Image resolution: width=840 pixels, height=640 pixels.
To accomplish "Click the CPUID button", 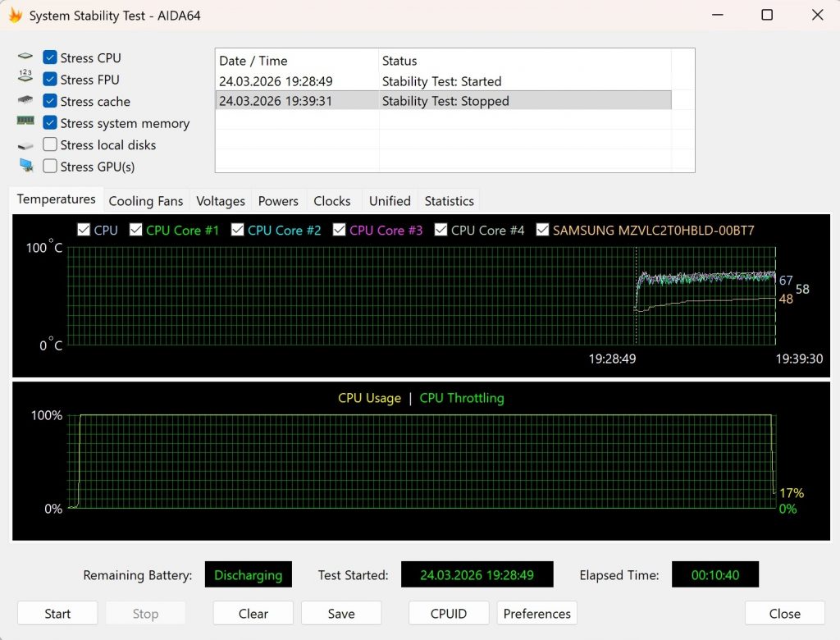I will tap(448, 614).
